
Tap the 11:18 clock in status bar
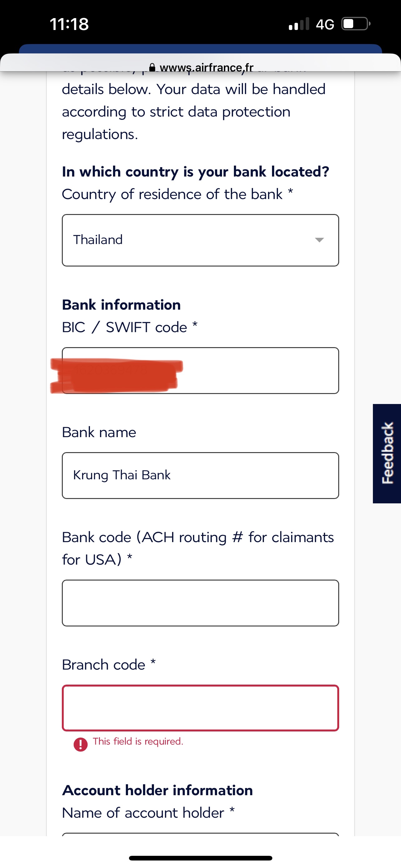(69, 24)
